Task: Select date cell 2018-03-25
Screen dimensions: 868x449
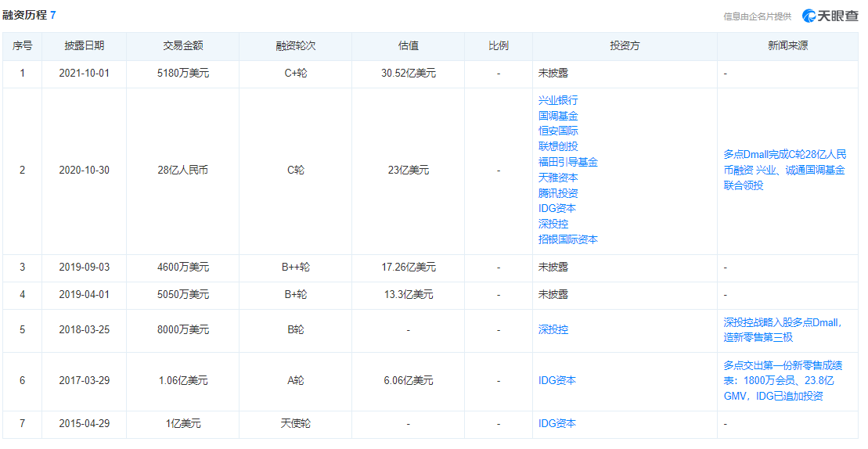Action: point(85,329)
